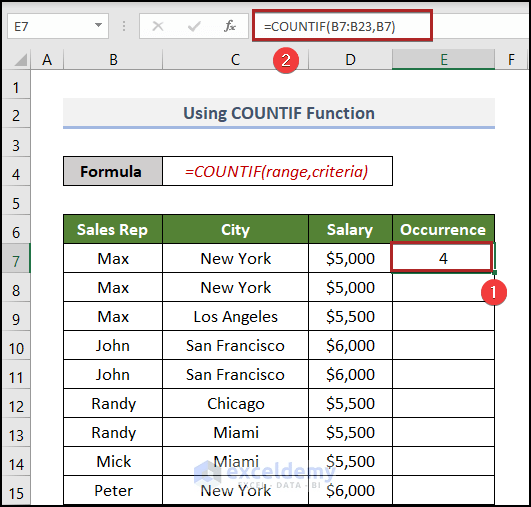Expand the Name Box dropdown arrow
This screenshot has width=531, height=507.
click(98, 25)
